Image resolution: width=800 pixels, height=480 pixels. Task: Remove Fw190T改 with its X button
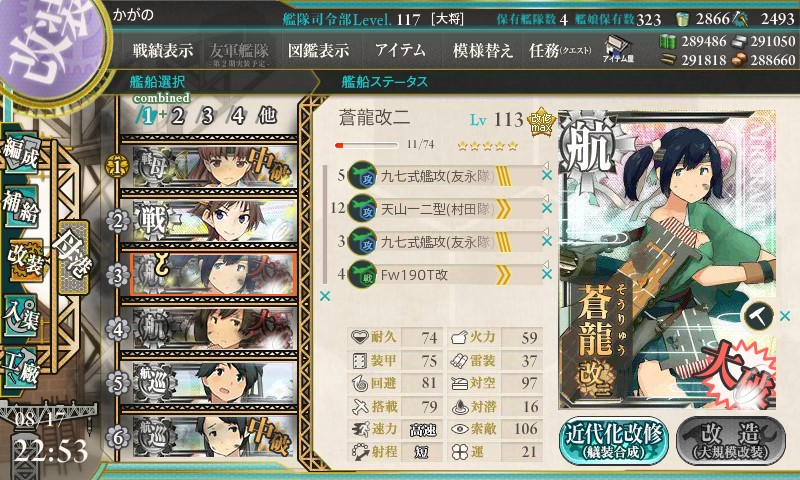pyautogui.click(x=547, y=274)
